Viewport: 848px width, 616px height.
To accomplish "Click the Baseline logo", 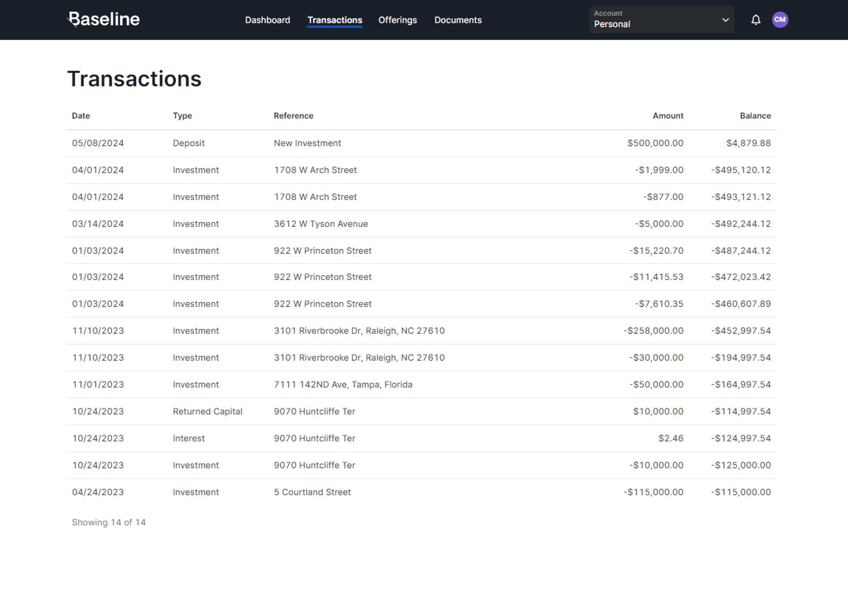I will pyautogui.click(x=104, y=19).
